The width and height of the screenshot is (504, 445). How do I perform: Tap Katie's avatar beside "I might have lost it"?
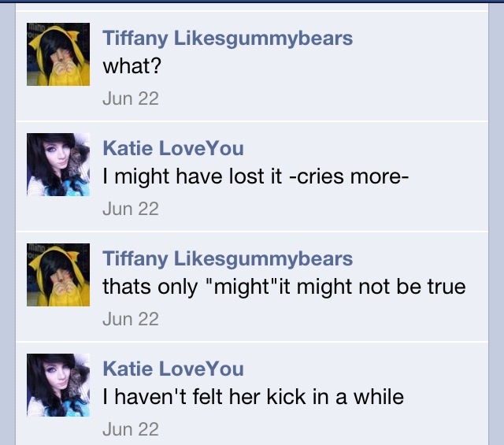58,165
